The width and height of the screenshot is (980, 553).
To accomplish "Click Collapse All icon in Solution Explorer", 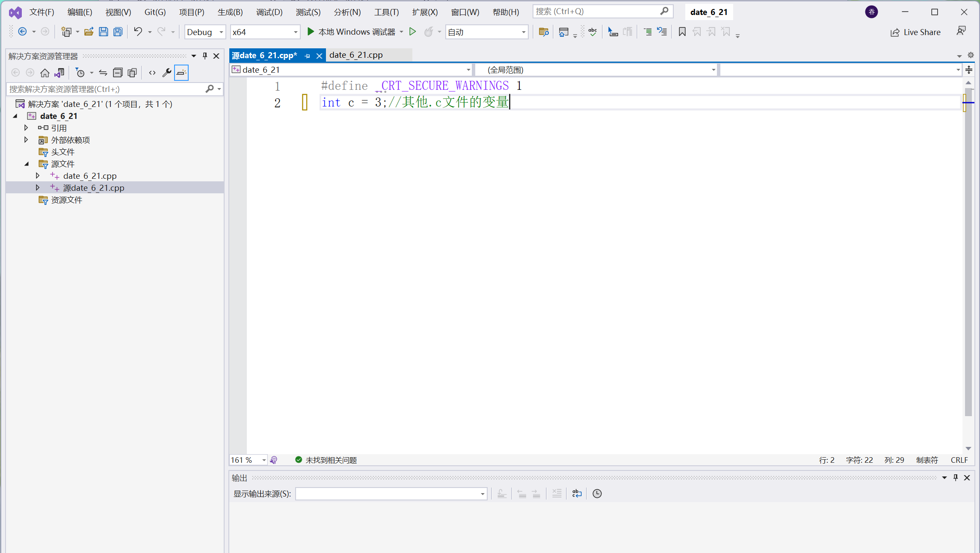I will tap(118, 73).
